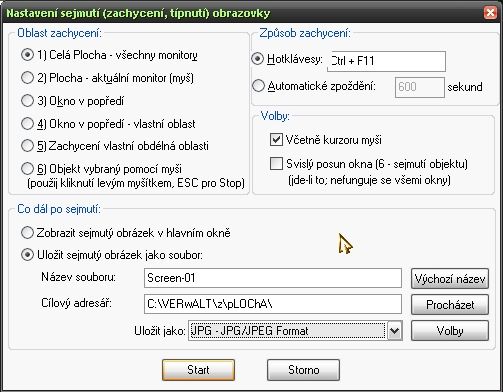Click the 'Cílový adresář' path field
This screenshot has width=503, height=392.
pyautogui.click(x=273, y=304)
